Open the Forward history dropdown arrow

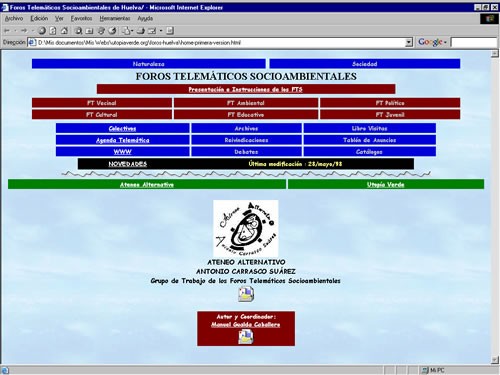32,31
